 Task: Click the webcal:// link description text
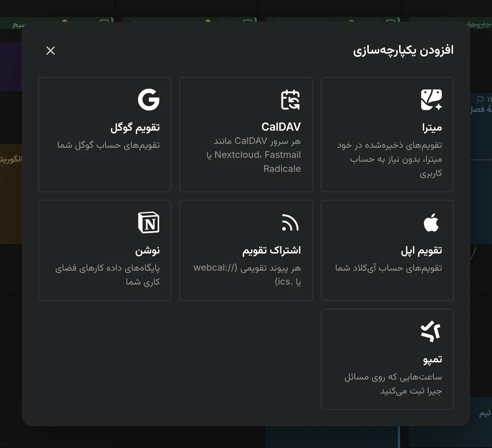point(247,275)
